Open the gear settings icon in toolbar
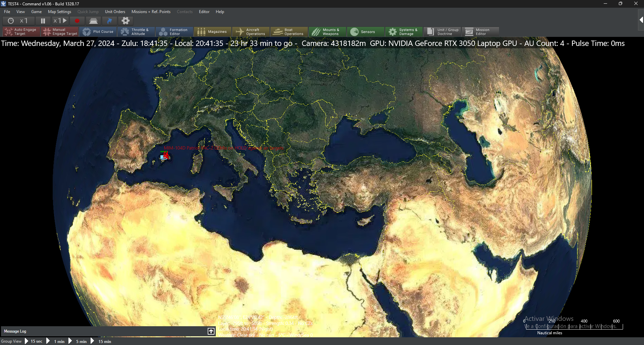644x345 pixels. 126,21
